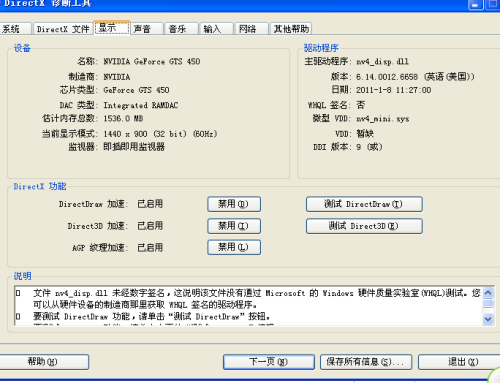Click 保存所有信息(S)... button
Image resolution: width=500 pixels, height=383 pixels.
click(366, 362)
